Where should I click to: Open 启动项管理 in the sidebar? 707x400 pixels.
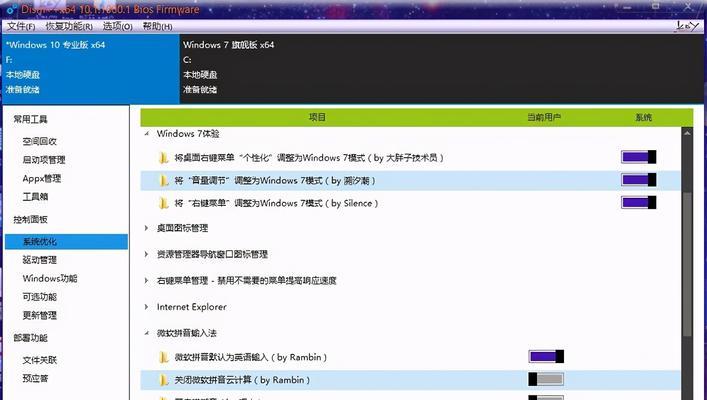click(x=44, y=160)
